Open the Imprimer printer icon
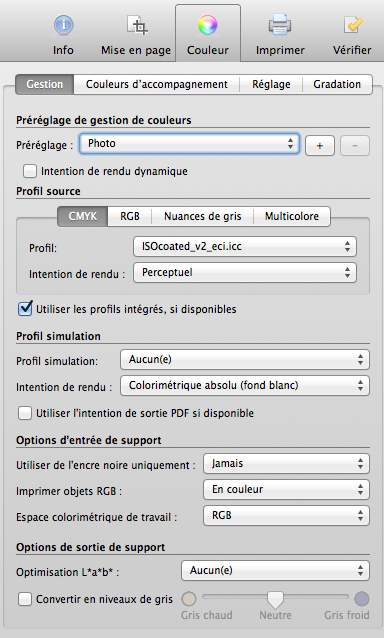Image resolution: width=384 pixels, height=638 pixels. 279,25
